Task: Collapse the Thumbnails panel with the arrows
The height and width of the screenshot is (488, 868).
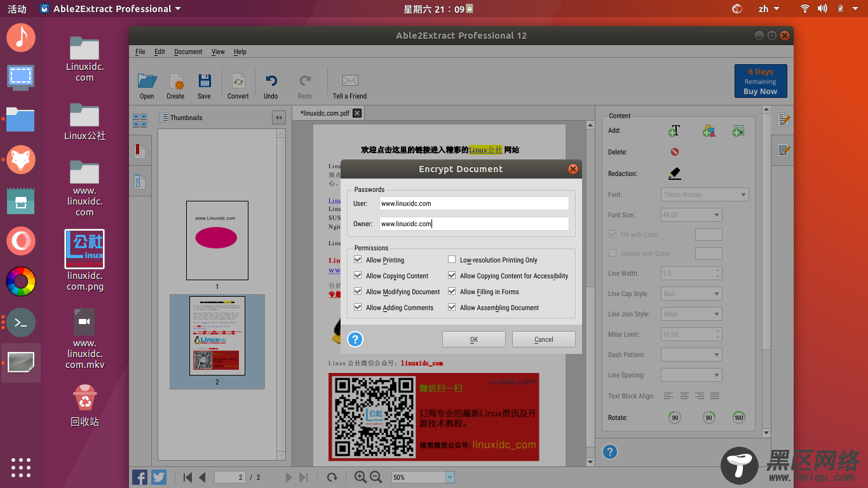Action: click(278, 118)
